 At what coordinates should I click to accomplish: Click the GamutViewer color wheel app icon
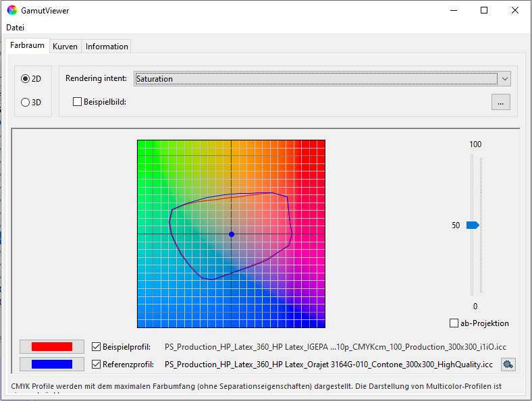(x=12, y=11)
